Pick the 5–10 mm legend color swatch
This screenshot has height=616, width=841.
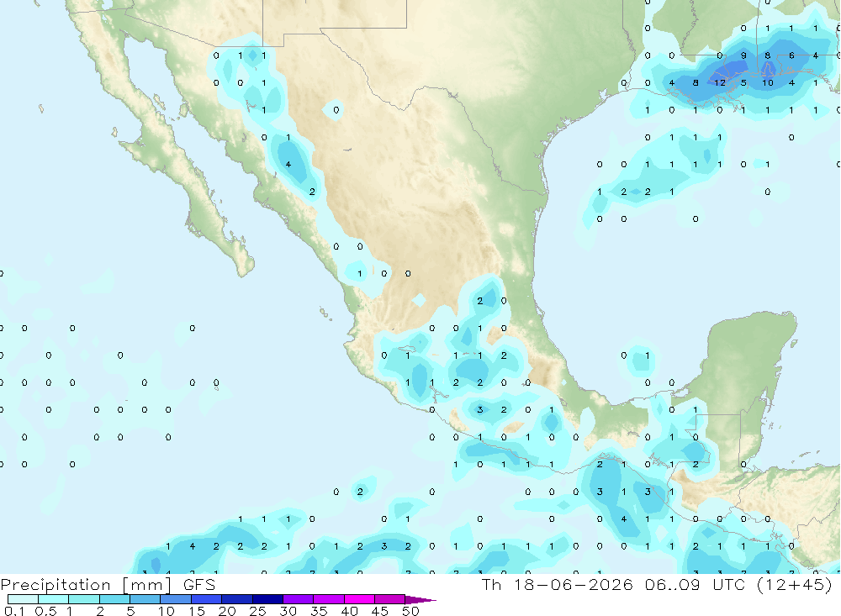145,599
